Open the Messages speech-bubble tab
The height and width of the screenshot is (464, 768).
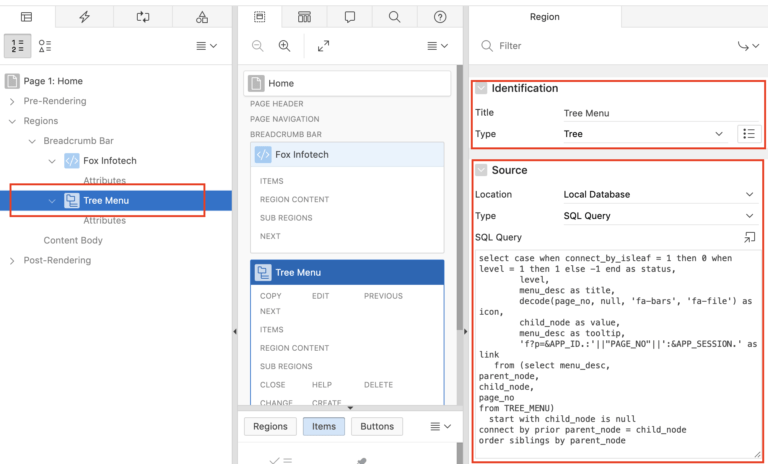pos(350,17)
